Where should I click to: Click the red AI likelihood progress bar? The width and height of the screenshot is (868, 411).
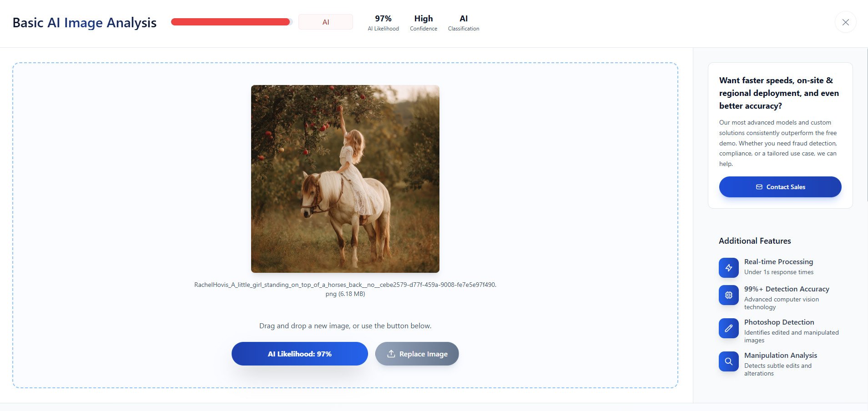coord(231,22)
